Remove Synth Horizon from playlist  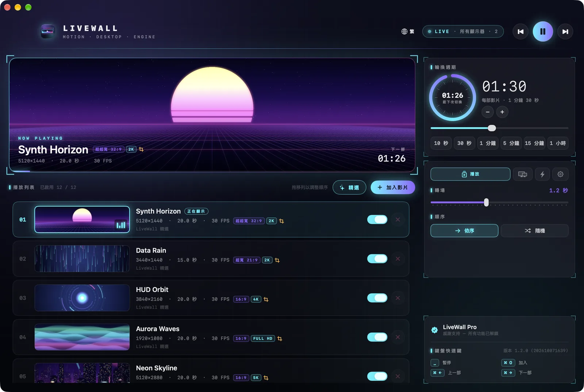(398, 220)
